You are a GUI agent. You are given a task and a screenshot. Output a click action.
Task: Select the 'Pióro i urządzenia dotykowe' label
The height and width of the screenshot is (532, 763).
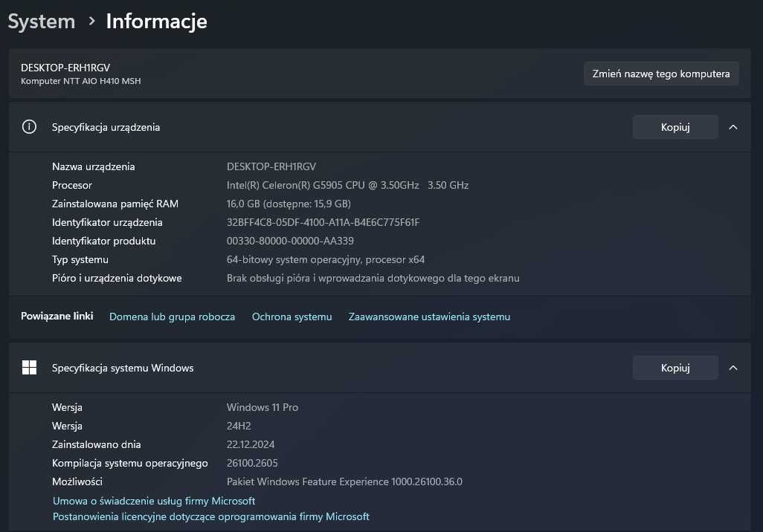(x=117, y=278)
